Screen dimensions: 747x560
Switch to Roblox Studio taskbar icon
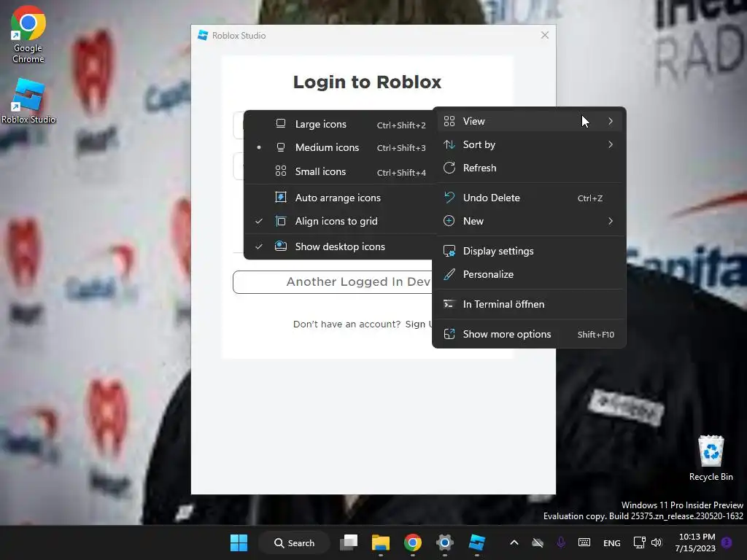coord(476,542)
